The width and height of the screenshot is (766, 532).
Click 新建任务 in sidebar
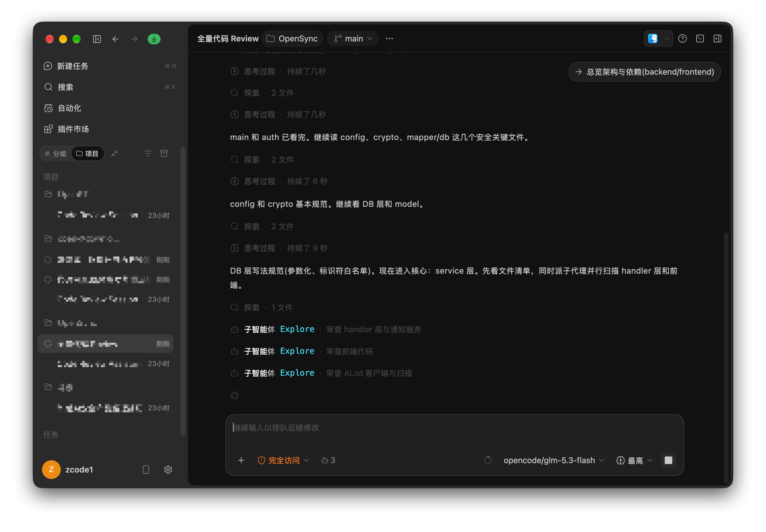[109, 66]
